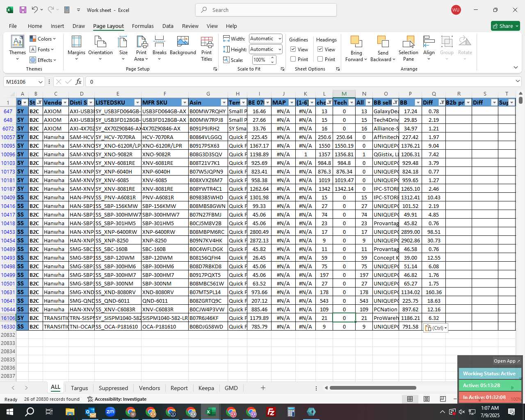Click the horizontal scrollbar thumb
The image size is (525, 420).
373,388
